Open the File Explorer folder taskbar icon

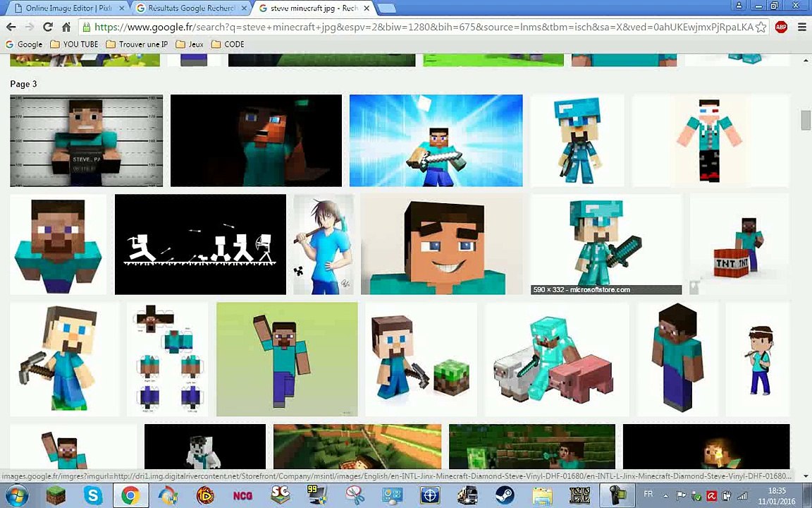click(x=542, y=496)
